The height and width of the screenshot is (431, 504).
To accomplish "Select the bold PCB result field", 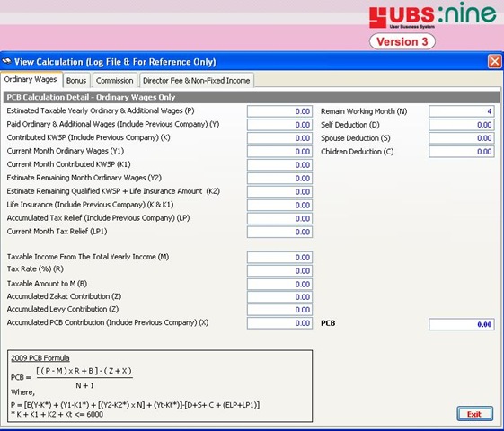I will click(462, 325).
